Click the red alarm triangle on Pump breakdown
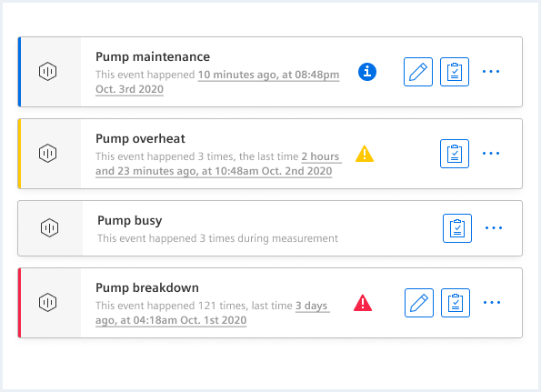Image resolution: width=541 pixels, height=392 pixels. coord(363,303)
